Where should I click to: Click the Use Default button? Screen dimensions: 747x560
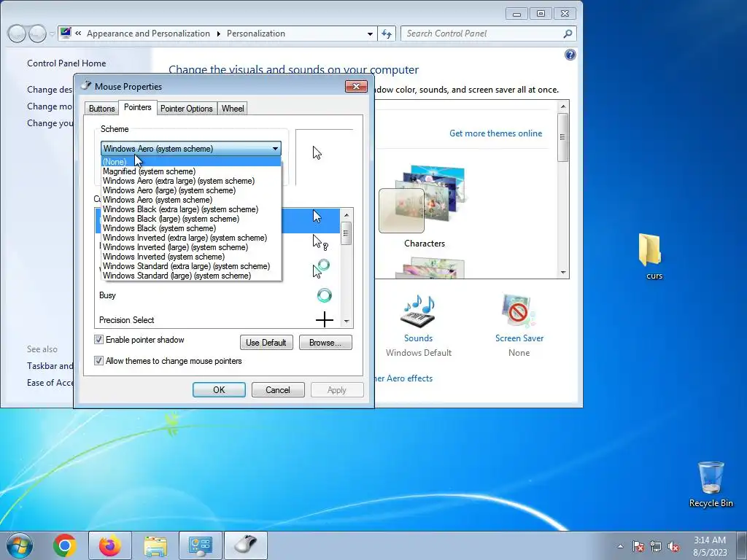point(266,343)
